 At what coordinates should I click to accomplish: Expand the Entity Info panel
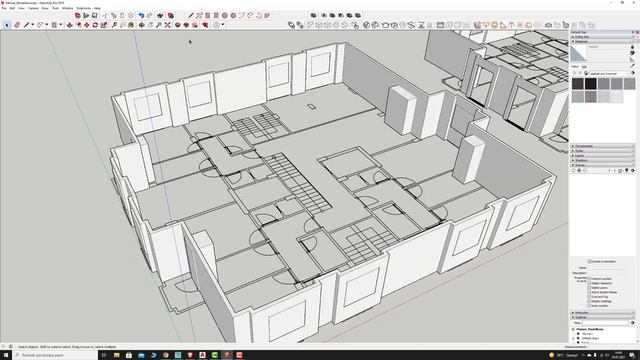click(x=602, y=37)
